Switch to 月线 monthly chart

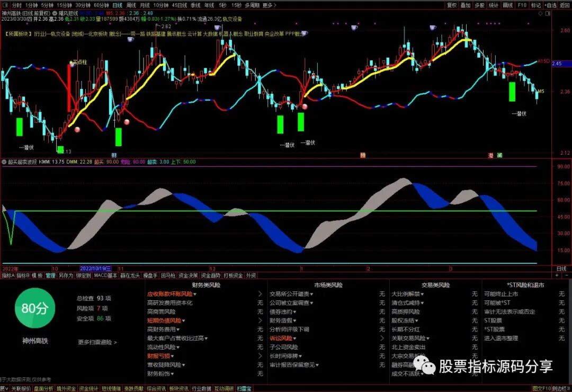(x=145, y=5)
